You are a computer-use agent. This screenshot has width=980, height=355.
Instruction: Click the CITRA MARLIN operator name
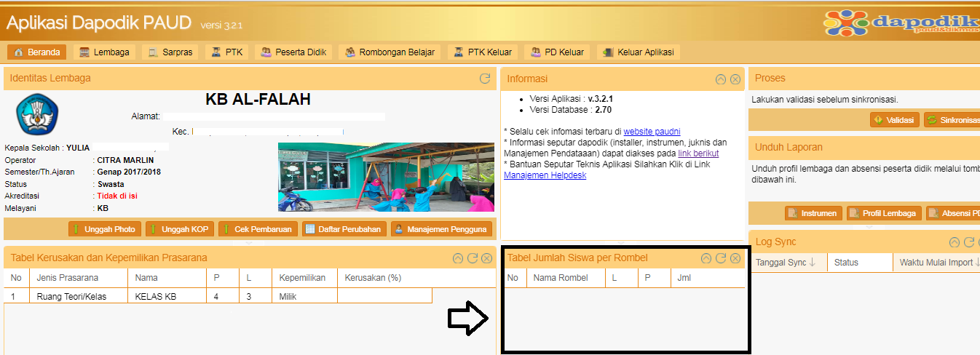[126, 160]
